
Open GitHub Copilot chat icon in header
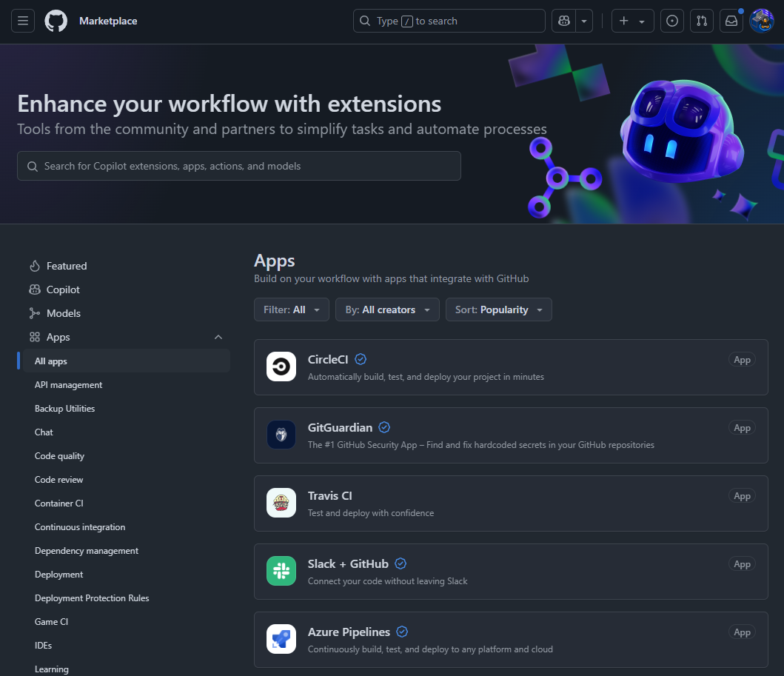564,21
